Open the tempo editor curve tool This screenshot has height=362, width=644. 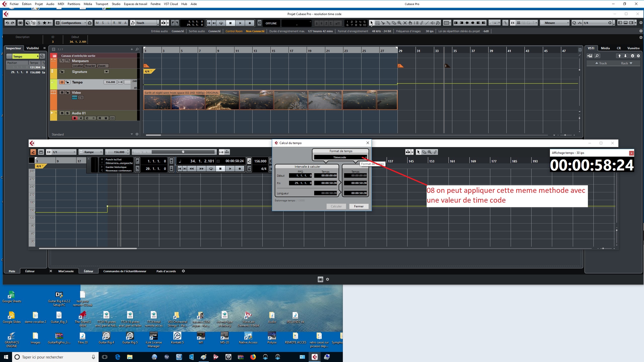tap(436, 152)
